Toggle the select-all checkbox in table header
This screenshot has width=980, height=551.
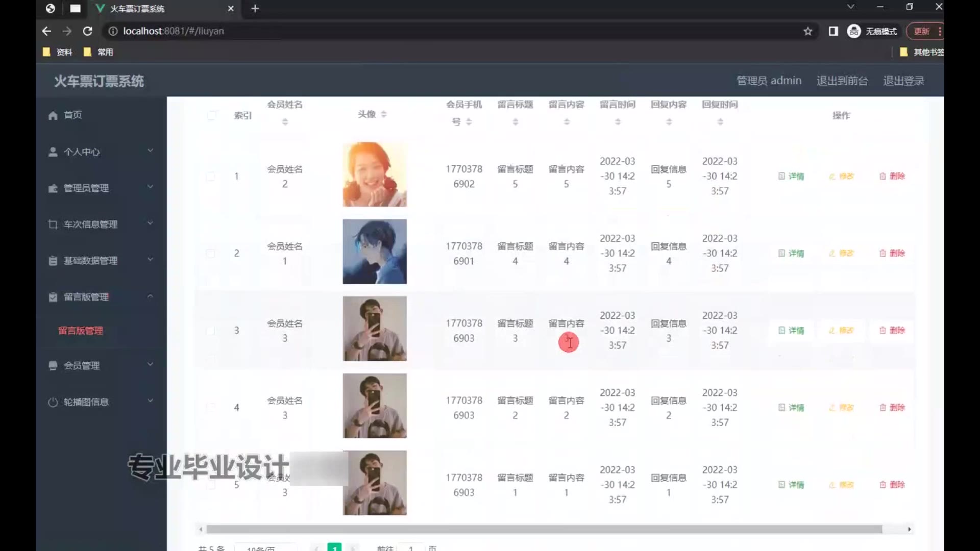click(x=211, y=115)
